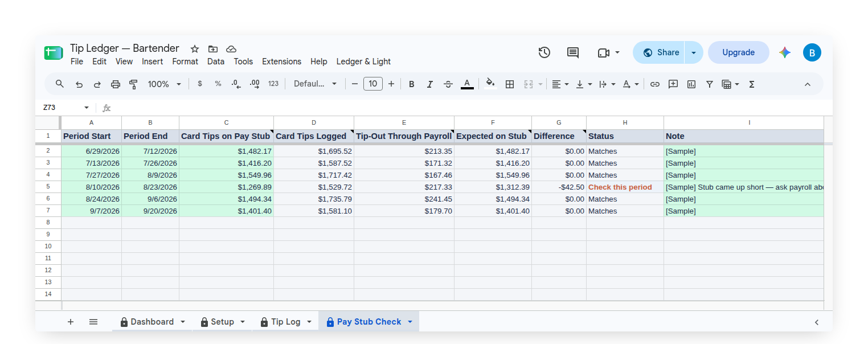
Task: Switch to the Setup sheet
Action: (x=222, y=322)
